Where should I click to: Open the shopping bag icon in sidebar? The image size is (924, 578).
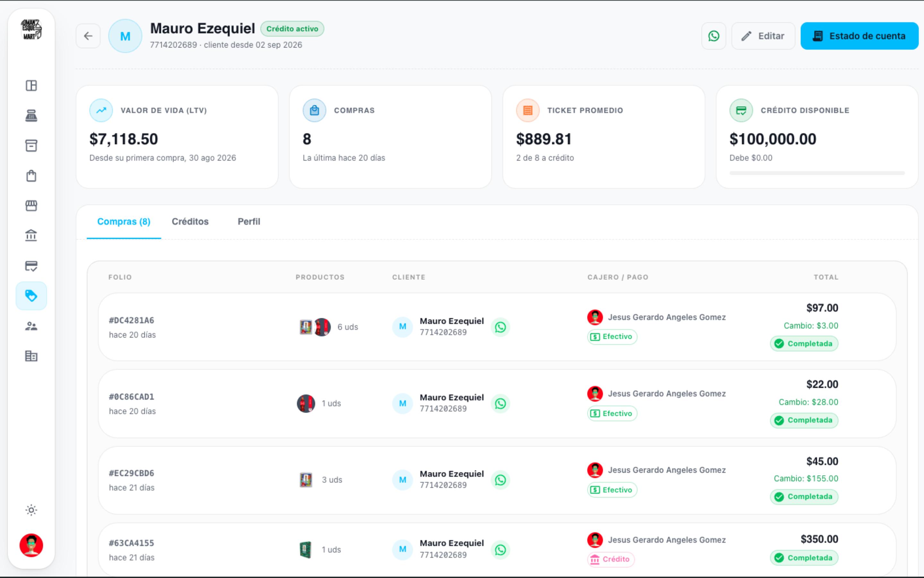pos(31,176)
